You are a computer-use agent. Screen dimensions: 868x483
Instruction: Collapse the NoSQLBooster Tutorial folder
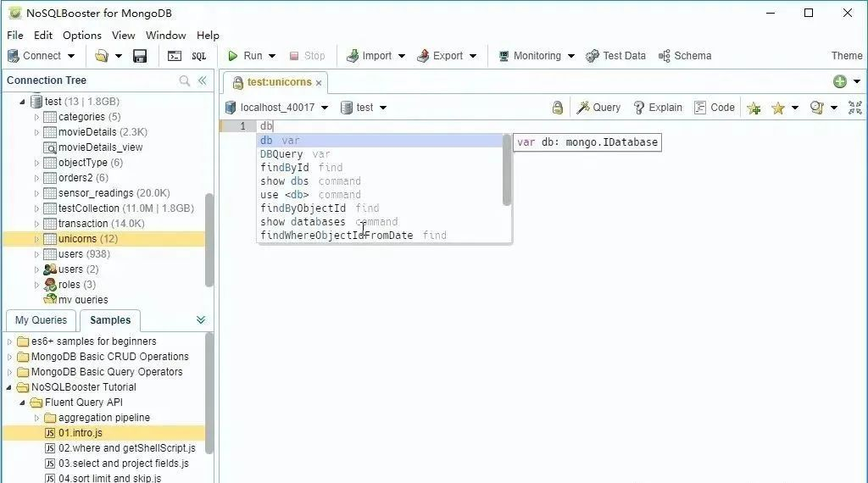pos(9,387)
